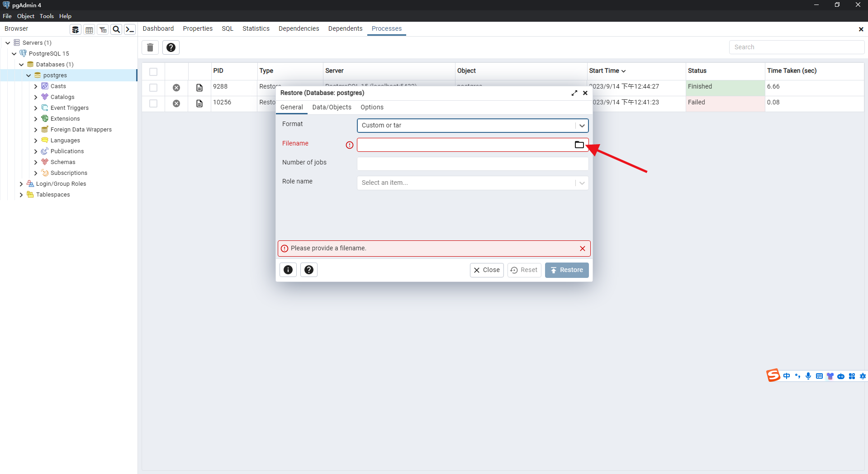
Task: Open the PSQL Tool terminal icon
Action: tap(130, 30)
